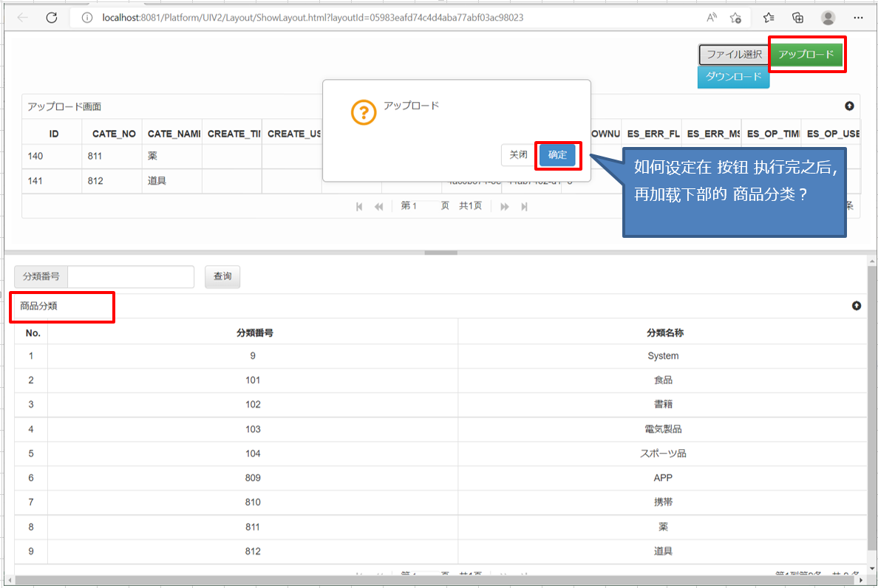Select the 携帯 category row
This screenshot has width=878, height=588.
coord(440,502)
